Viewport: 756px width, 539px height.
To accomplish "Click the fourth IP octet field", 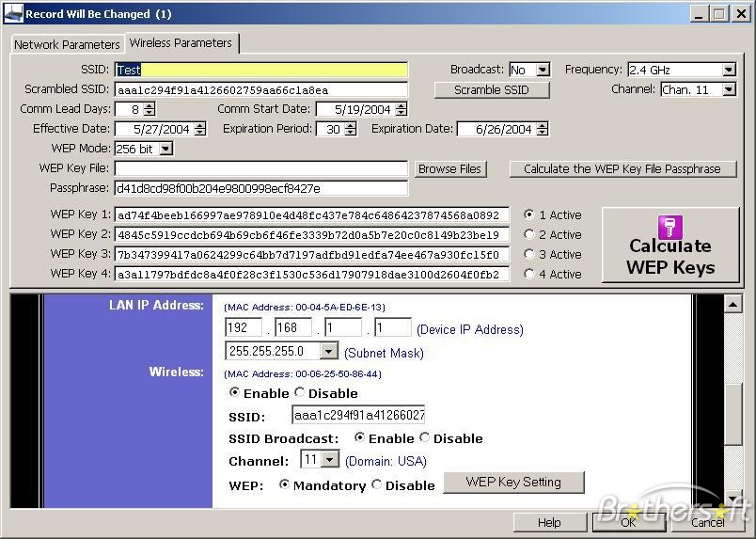I will pos(393,327).
